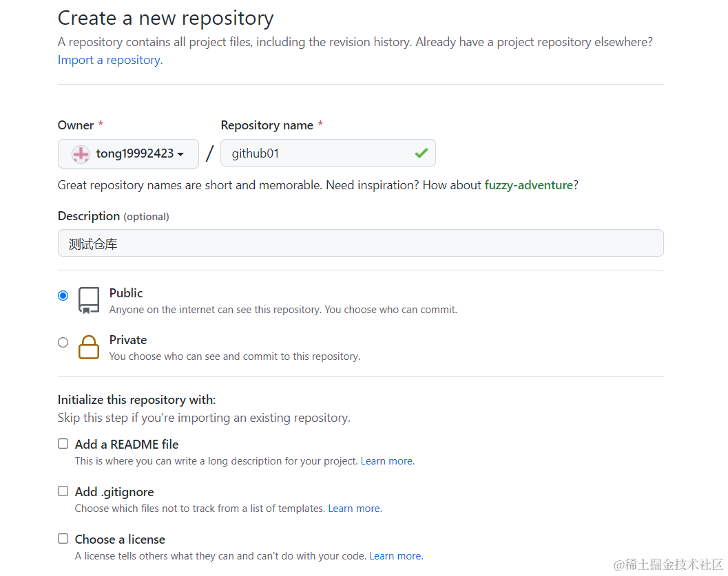Click the green checkmark in repository name
Image resolution: width=728 pixels, height=576 pixels.
tap(421, 153)
